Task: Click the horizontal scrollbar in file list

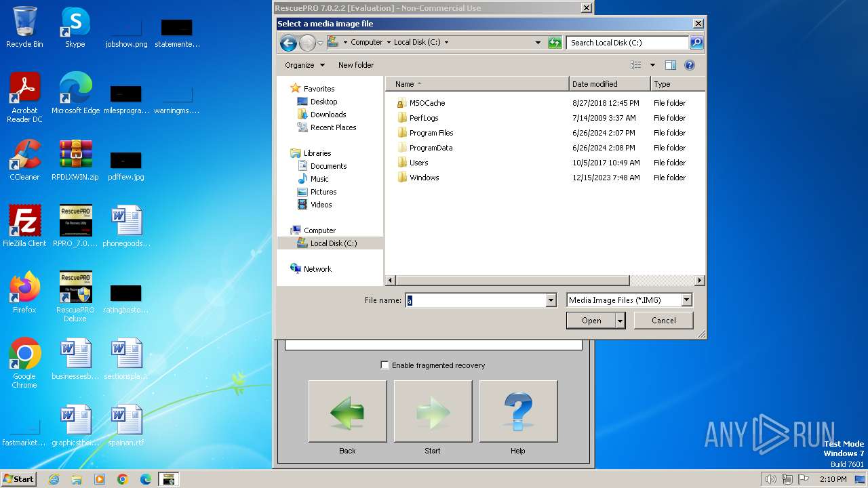Action: coord(513,281)
